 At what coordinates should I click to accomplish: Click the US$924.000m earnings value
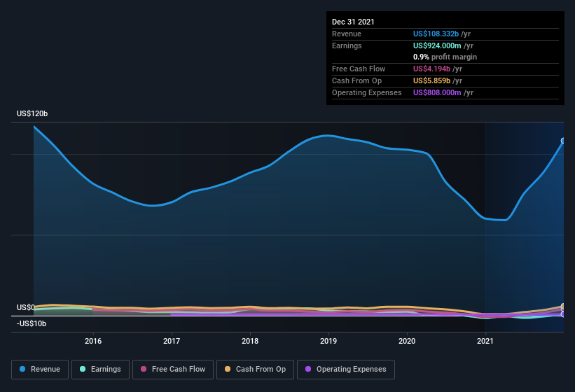pos(437,45)
